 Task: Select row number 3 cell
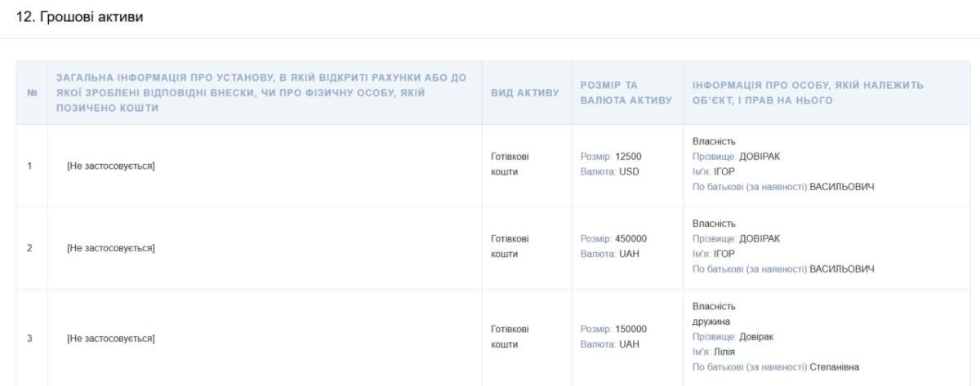click(30, 337)
